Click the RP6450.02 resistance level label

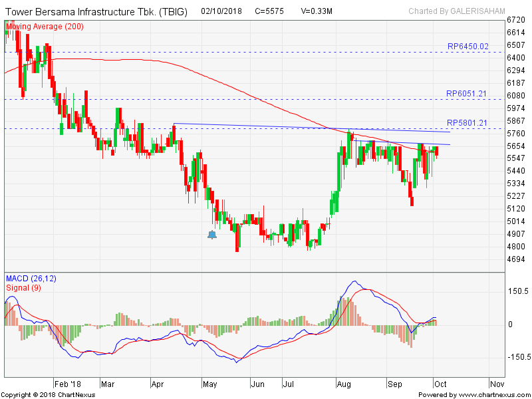pyautogui.click(x=467, y=47)
